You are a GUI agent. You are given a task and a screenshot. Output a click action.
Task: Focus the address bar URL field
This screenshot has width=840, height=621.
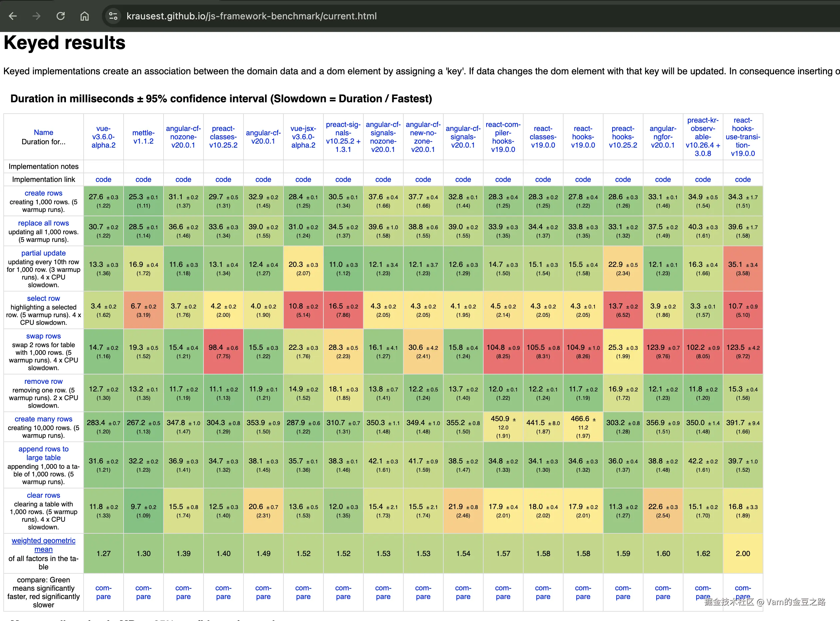(251, 16)
